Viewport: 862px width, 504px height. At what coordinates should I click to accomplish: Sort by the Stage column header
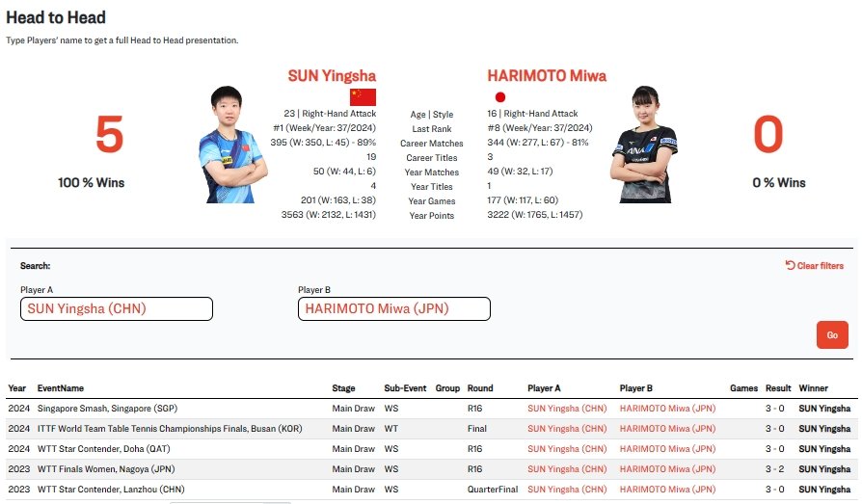pos(343,388)
